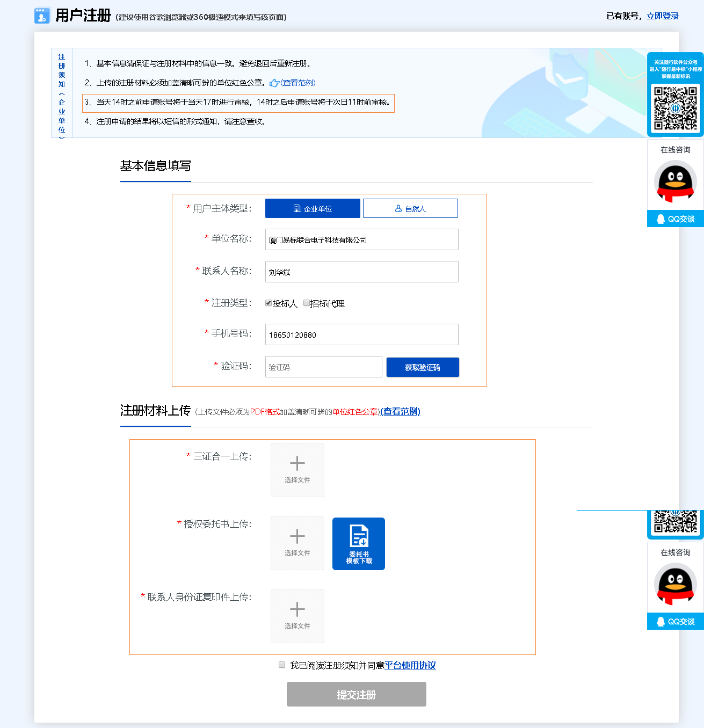Viewport: 704px width, 728px height.
Task: Check the 招标代理 checkbox
Action: (306, 303)
